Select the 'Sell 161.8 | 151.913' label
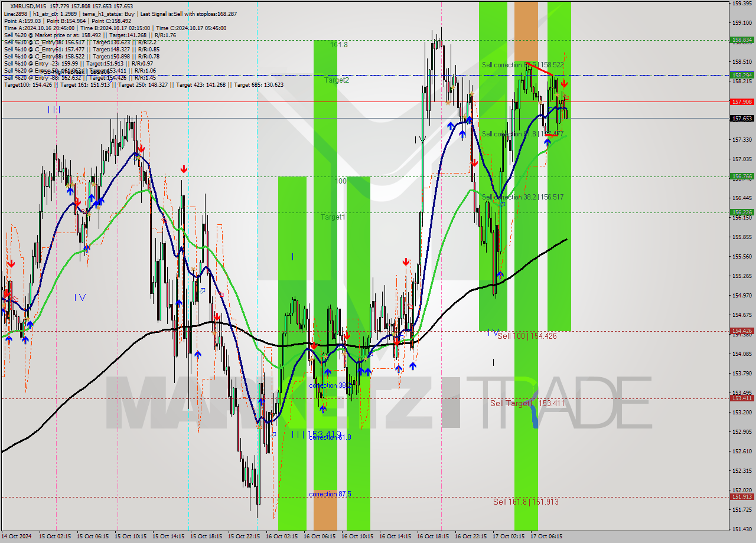The width and height of the screenshot is (756, 543). pyautogui.click(x=526, y=502)
